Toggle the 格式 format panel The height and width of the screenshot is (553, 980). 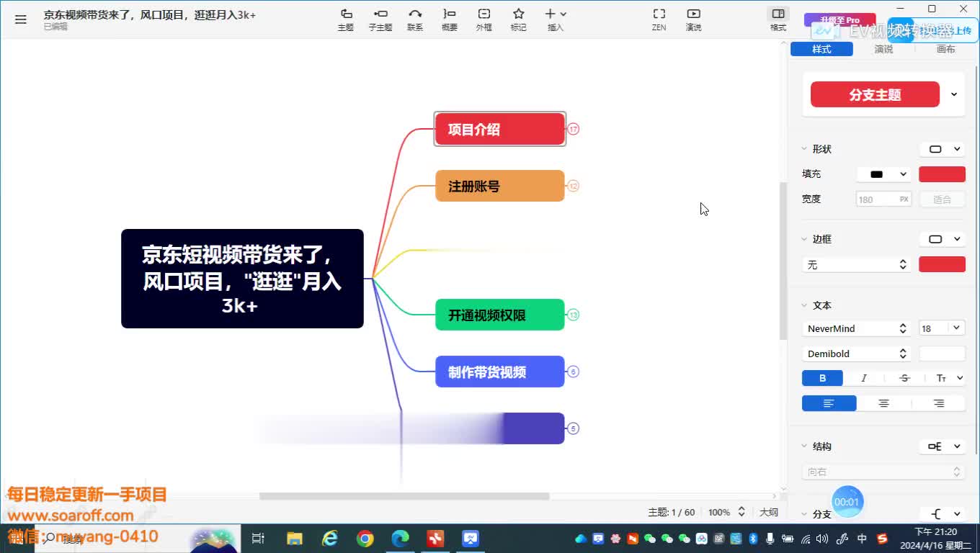point(778,19)
